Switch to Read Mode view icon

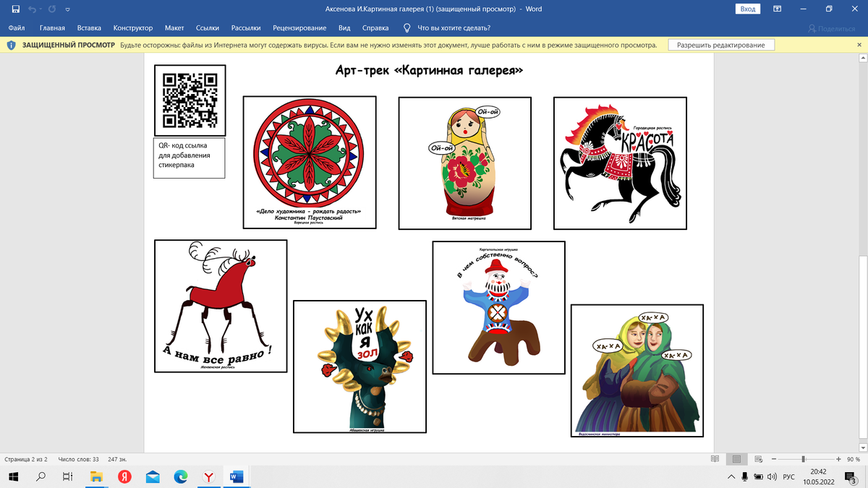[x=715, y=459]
